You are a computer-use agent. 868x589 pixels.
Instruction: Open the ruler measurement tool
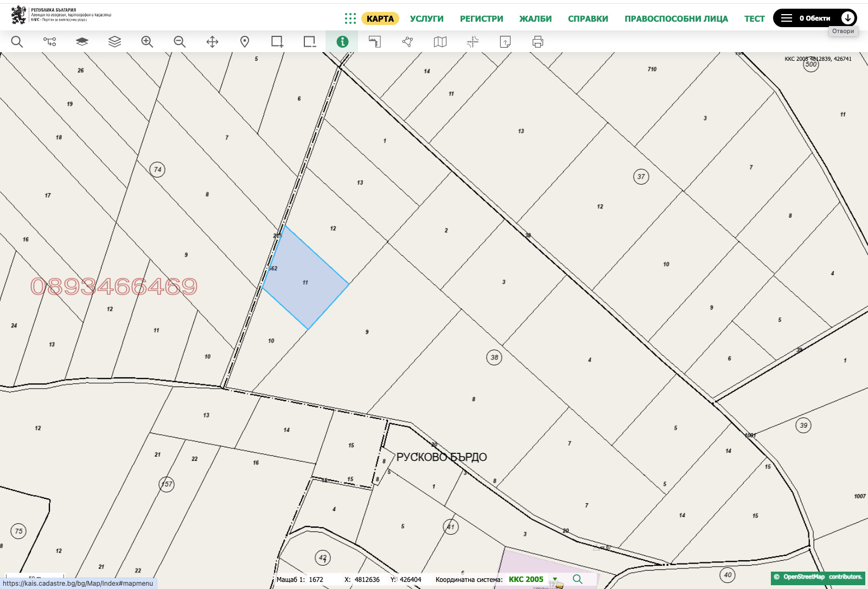point(375,42)
